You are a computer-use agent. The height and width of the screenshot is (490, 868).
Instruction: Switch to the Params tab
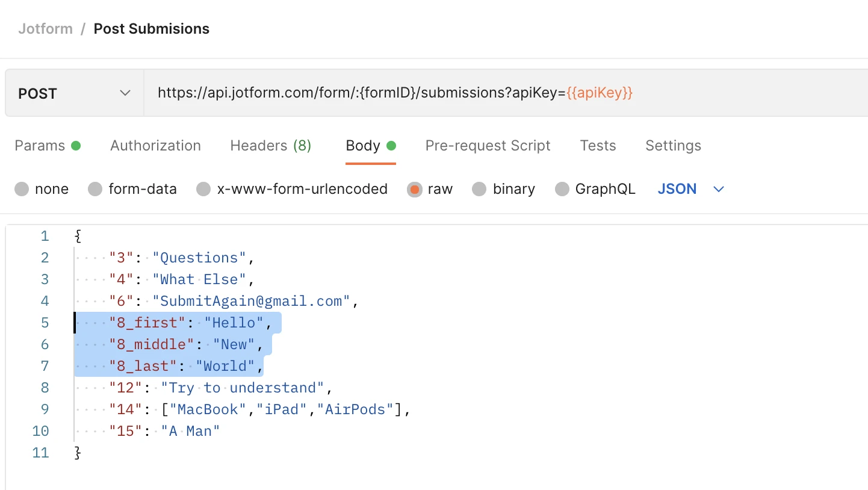(x=39, y=145)
